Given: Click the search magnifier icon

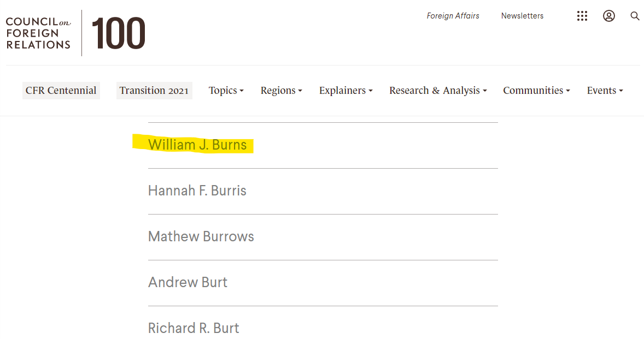Looking at the screenshot, I should (635, 16).
